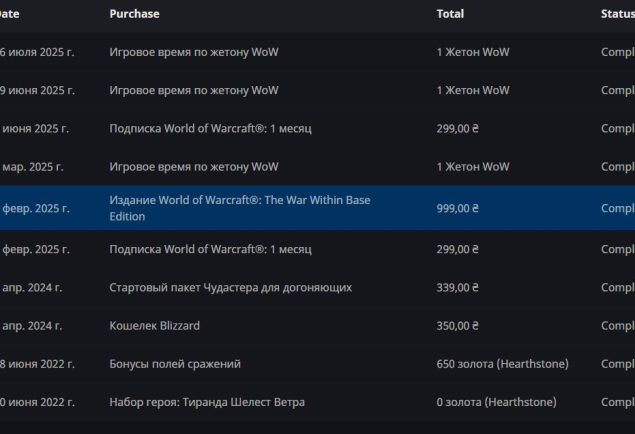Click the Purchase column header

tap(134, 14)
